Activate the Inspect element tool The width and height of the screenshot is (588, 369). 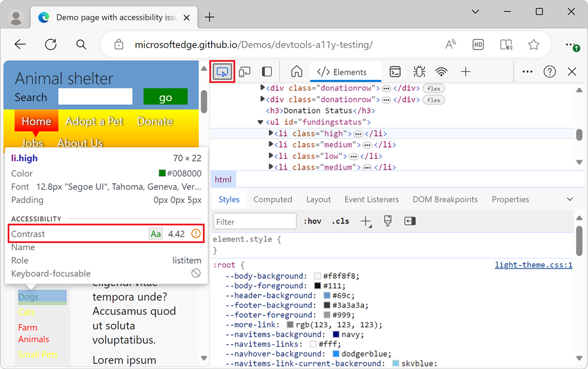[222, 71]
